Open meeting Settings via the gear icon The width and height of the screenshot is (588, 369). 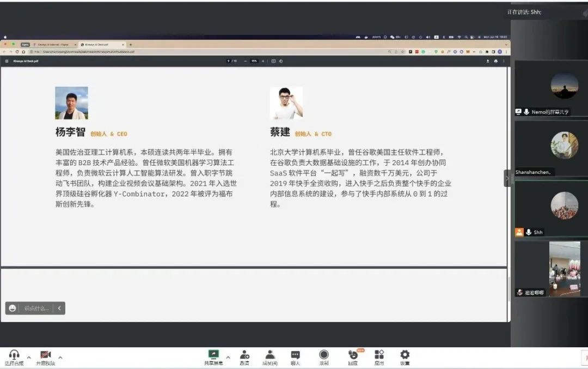click(x=403, y=353)
